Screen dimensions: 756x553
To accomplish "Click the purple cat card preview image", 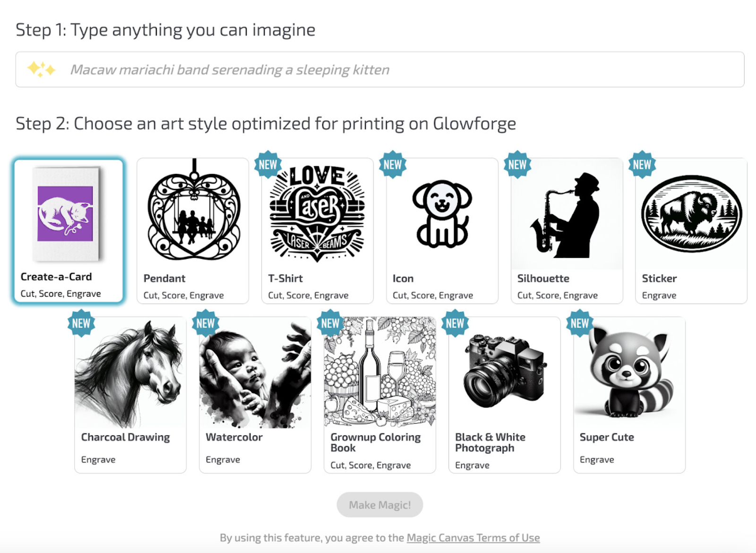I will [66, 213].
